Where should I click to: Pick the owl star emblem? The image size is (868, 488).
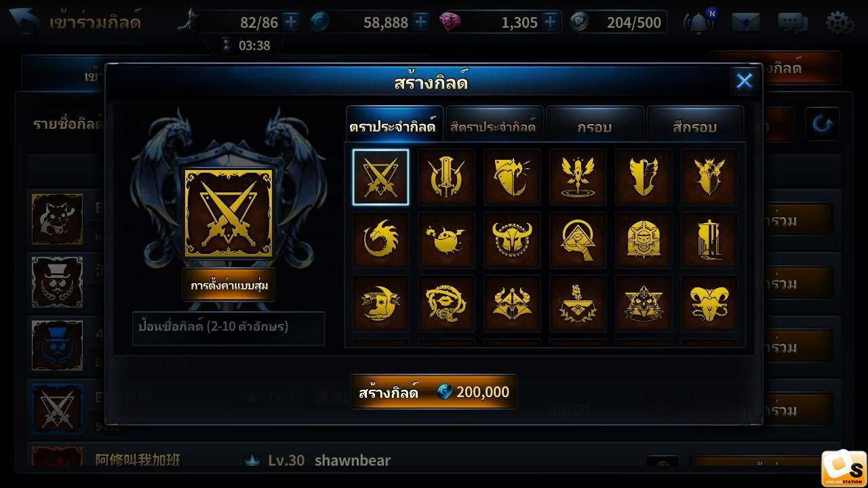pos(644,303)
